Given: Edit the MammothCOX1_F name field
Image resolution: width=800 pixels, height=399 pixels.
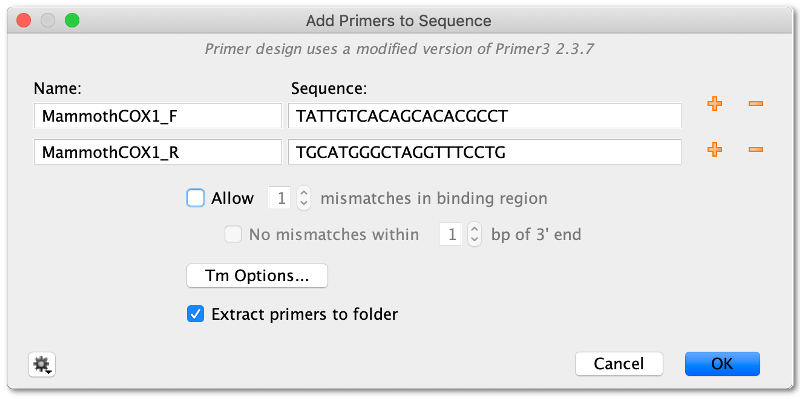Looking at the screenshot, I should pyautogui.click(x=158, y=116).
